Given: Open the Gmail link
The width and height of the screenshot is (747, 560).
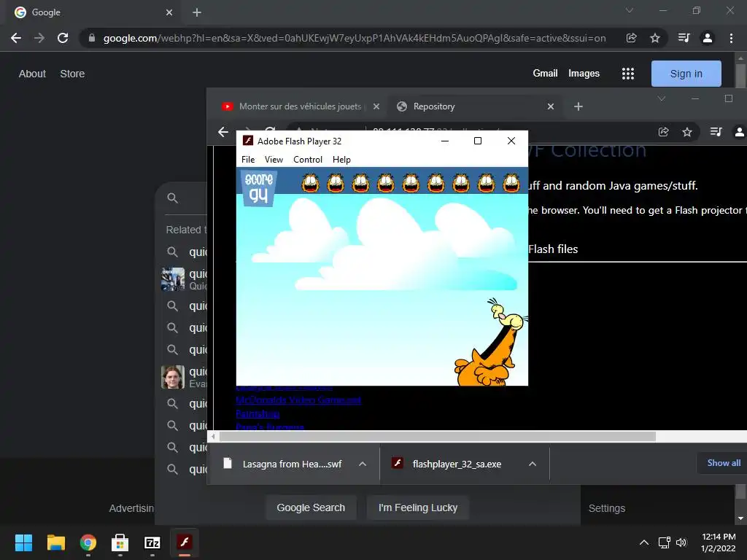Looking at the screenshot, I should pyautogui.click(x=545, y=74).
